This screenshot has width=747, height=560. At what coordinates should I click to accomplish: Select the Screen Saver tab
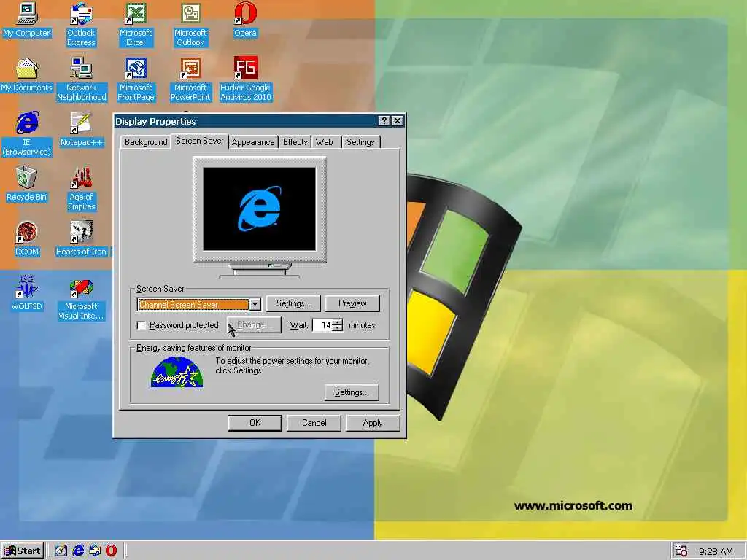click(200, 141)
